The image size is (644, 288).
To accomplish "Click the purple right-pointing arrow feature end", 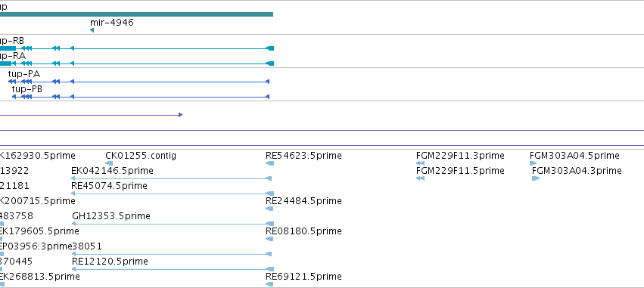I will 181,115.
